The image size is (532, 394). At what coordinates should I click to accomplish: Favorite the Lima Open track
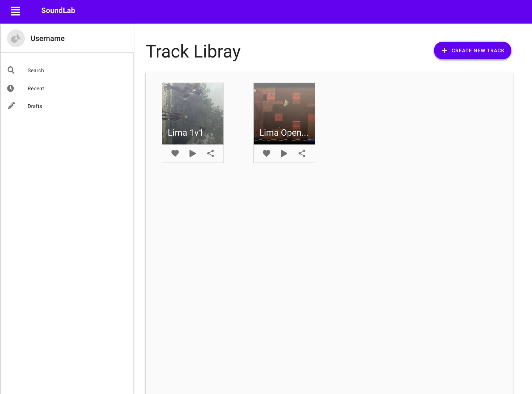267,153
